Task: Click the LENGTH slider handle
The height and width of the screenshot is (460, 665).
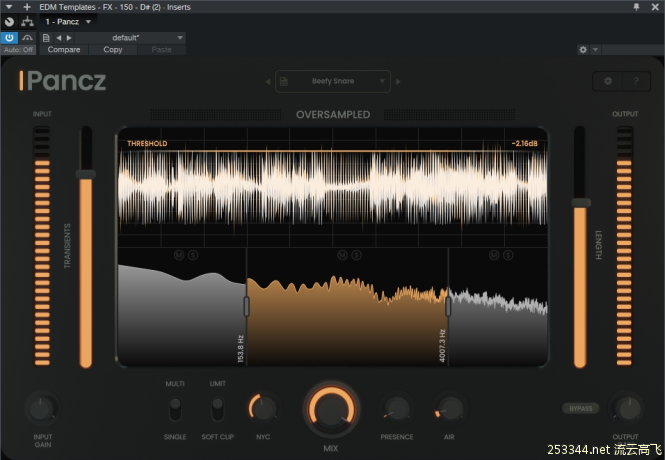Action: tap(581, 203)
